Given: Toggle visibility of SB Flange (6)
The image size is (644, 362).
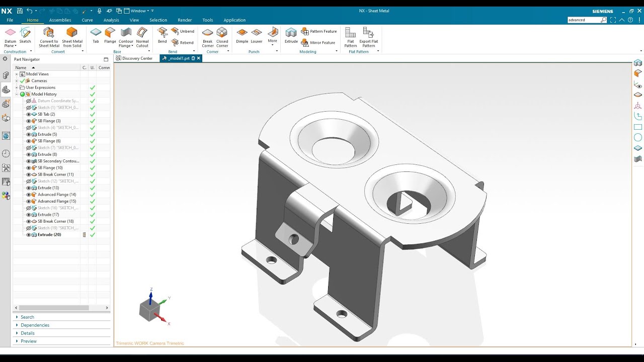Looking at the screenshot, I should point(29,141).
